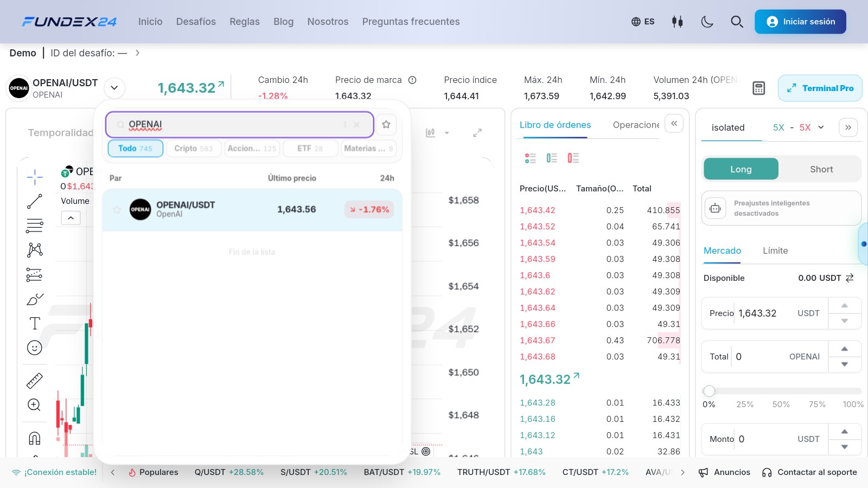This screenshot has height=488, width=868.
Task: Select the crosshair cursor tool
Action: tap(35, 177)
